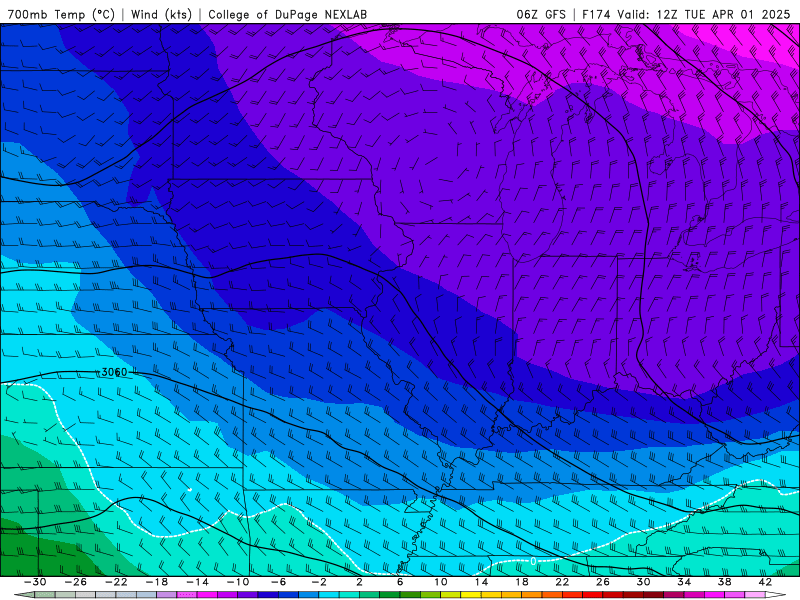Click the "College of DuPage NEXLAB" text

pos(287,14)
